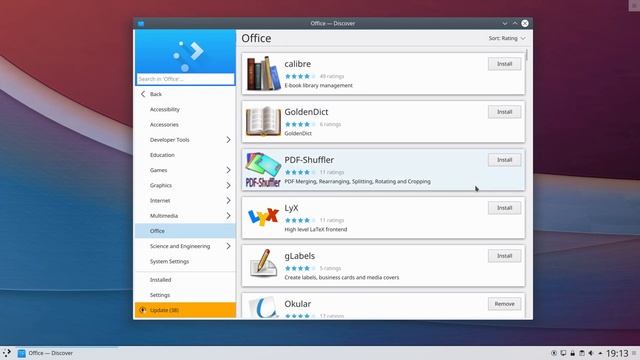The height and width of the screenshot is (360, 640).
Task: Click the Discover icon in the title bar
Action: click(x=141, y=24)
